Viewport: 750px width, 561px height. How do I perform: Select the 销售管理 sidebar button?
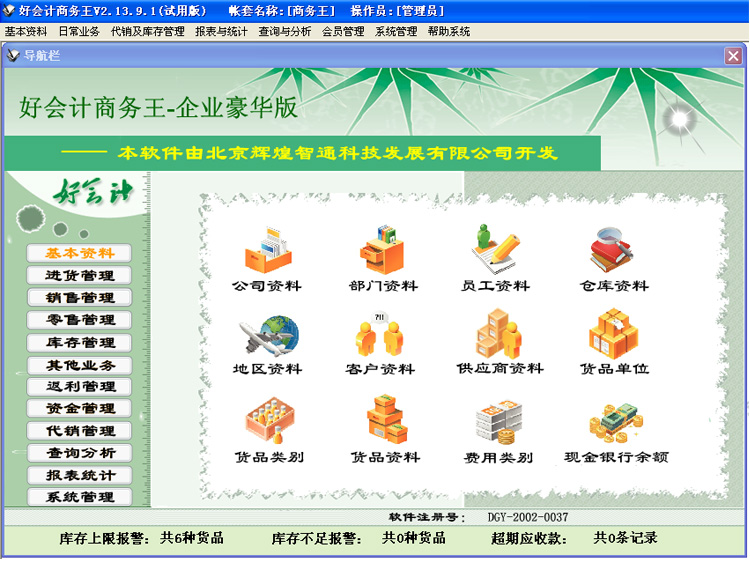79,297
